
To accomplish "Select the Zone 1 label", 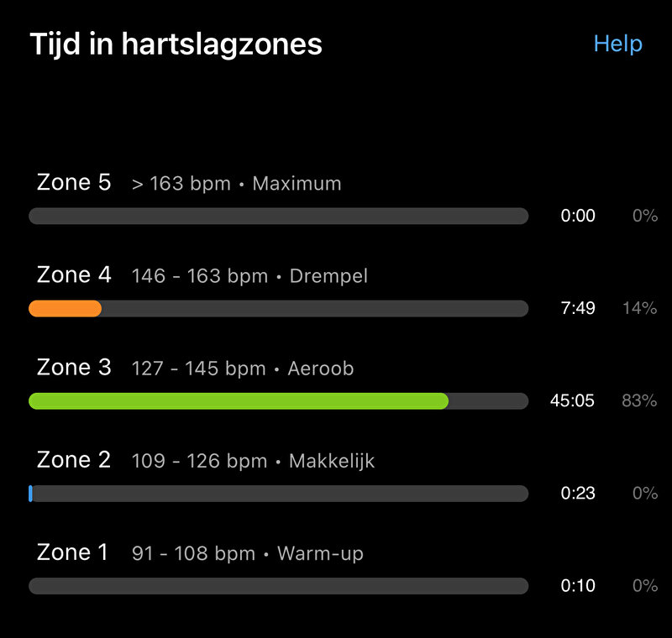I will pos(72,552).
